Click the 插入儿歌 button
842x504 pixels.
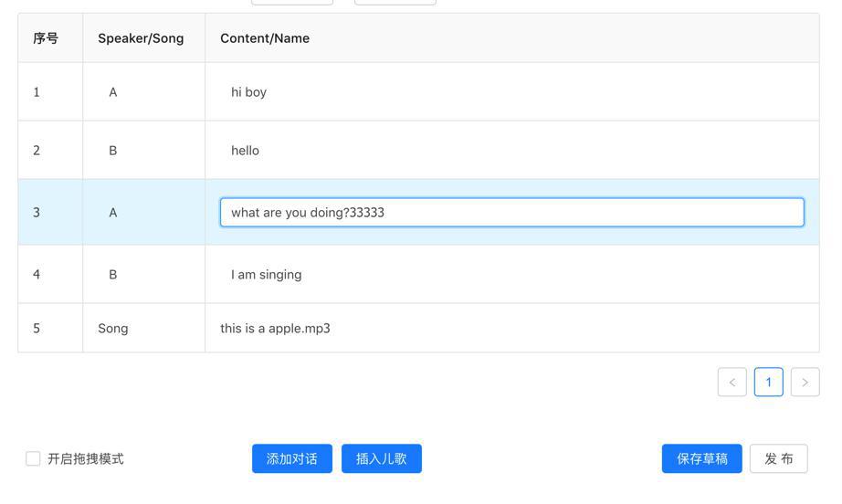381,459
